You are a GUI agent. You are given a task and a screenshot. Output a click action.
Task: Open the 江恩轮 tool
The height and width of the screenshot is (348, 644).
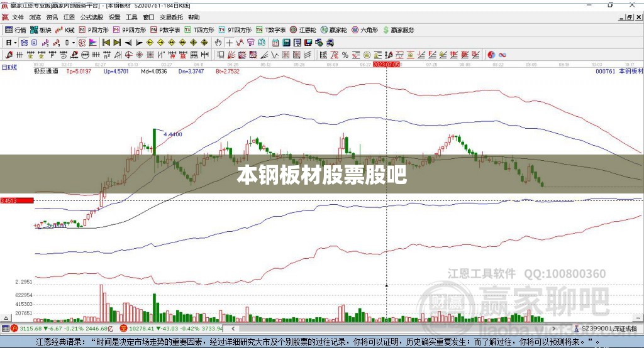tap(303, 30)
